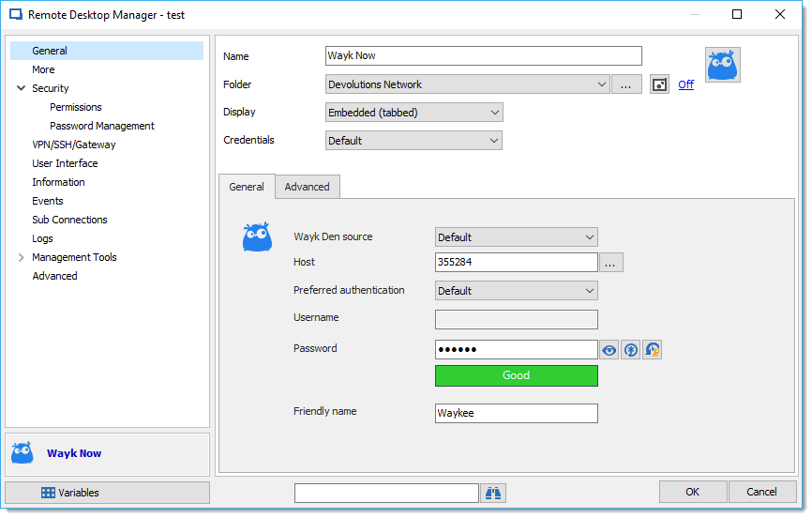Click the Remote Desktop Manager title bar icon

[x=16, y=14]
